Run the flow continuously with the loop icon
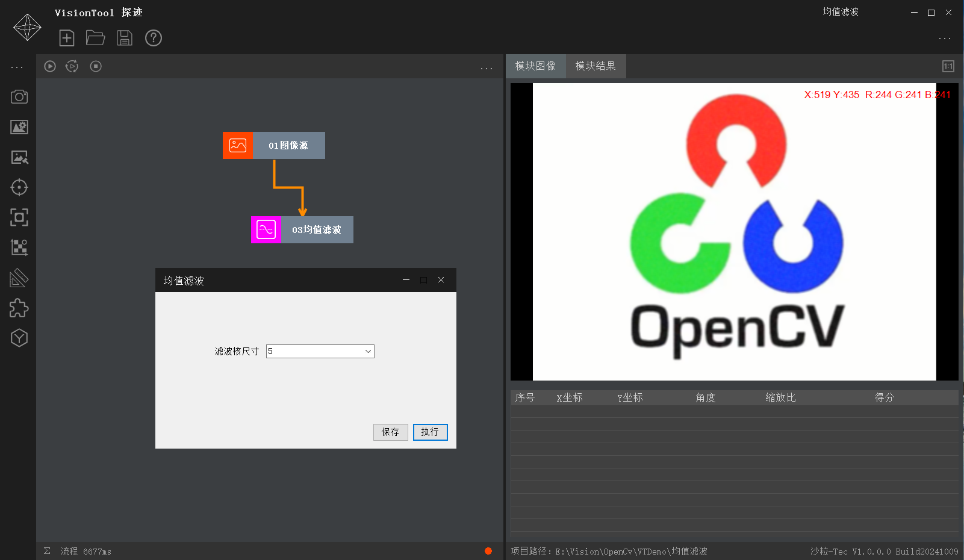This screenshot has height=560, width=964. (72, 66)
